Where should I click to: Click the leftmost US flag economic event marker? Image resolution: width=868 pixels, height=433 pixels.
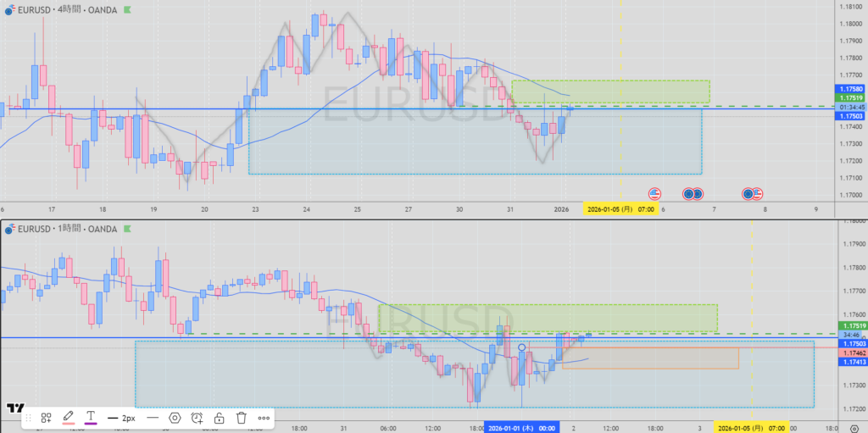click(654, 193)
